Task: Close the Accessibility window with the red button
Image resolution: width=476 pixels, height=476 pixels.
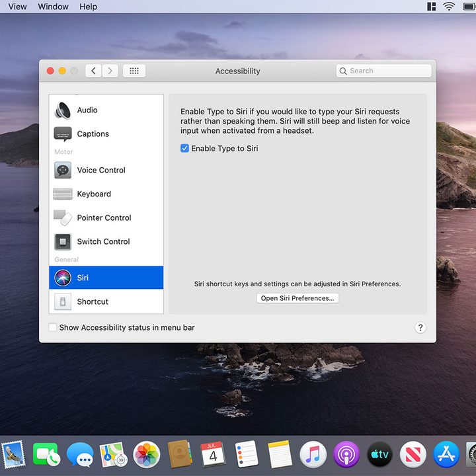Action: pos(50,71)
